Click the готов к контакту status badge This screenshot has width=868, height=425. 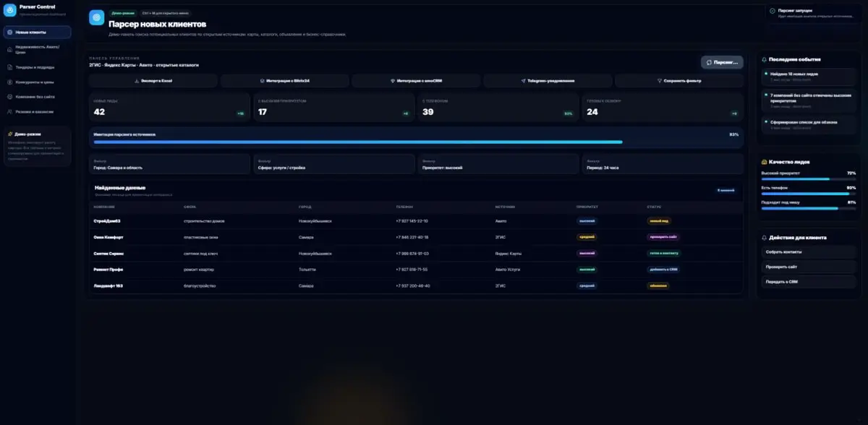pos(663,253)
